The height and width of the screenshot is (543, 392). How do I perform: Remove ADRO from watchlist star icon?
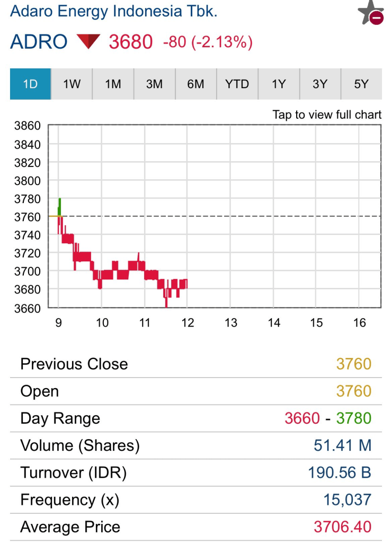pos(370,13)
